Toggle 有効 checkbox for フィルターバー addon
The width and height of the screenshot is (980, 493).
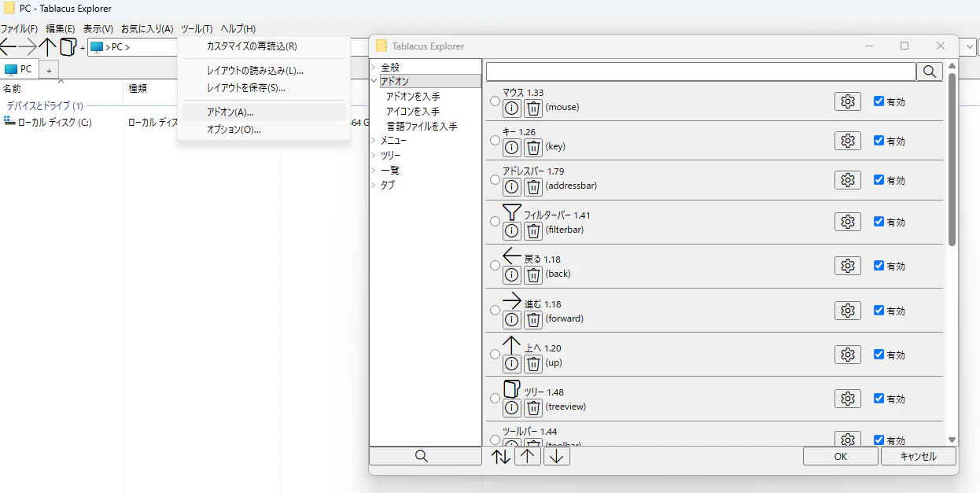879,221
